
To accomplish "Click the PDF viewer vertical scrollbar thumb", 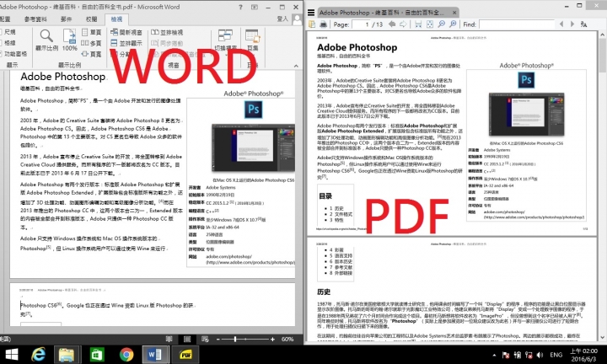I will coord(602,56).
